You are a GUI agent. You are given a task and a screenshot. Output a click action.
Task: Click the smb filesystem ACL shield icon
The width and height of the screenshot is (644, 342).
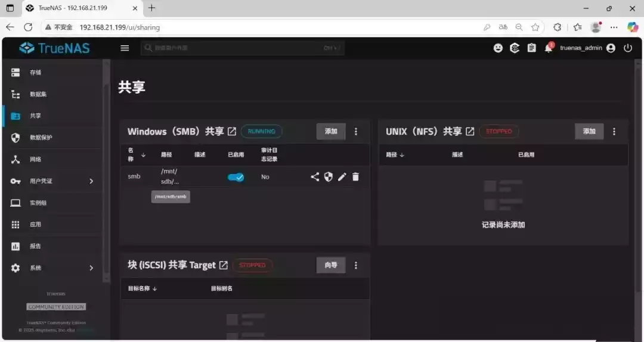328,177
